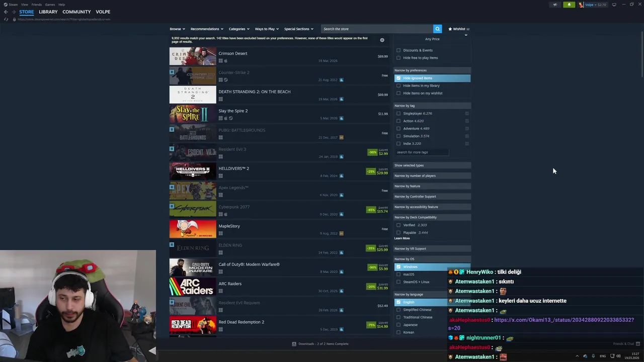Click Learn More under Deck Compatibility

coord(402,238)
